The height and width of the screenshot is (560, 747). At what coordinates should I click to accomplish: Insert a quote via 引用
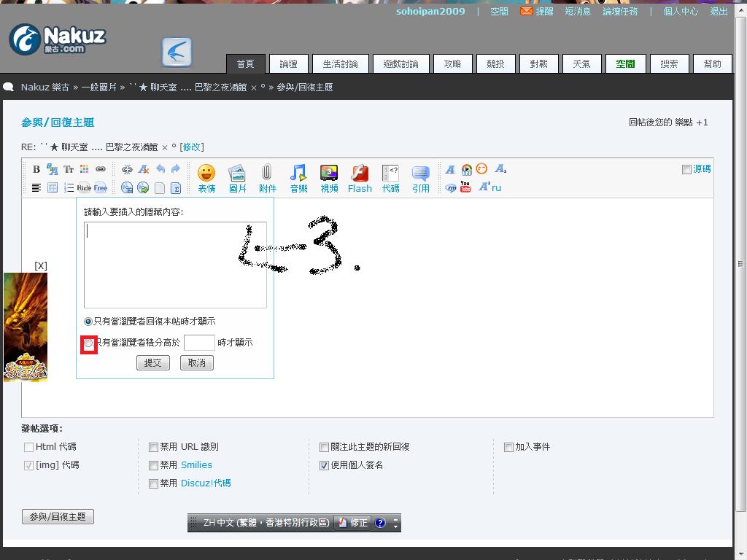[421, 179]
